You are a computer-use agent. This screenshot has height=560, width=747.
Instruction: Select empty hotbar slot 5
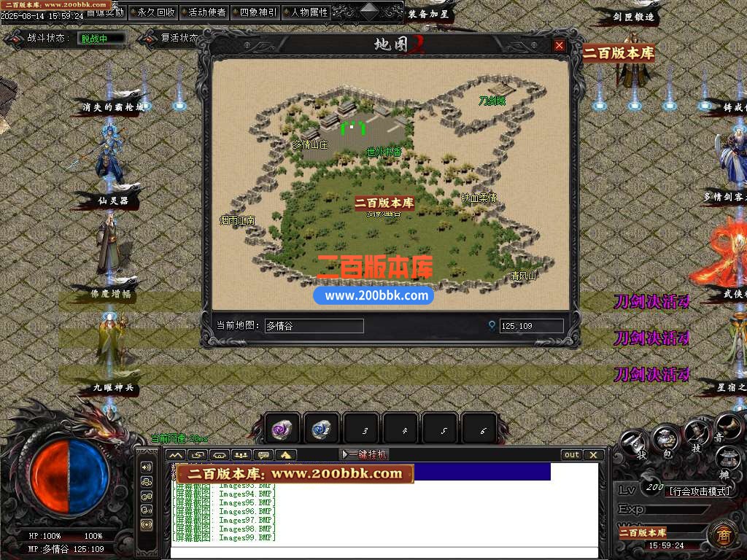[x=441, y=429]
